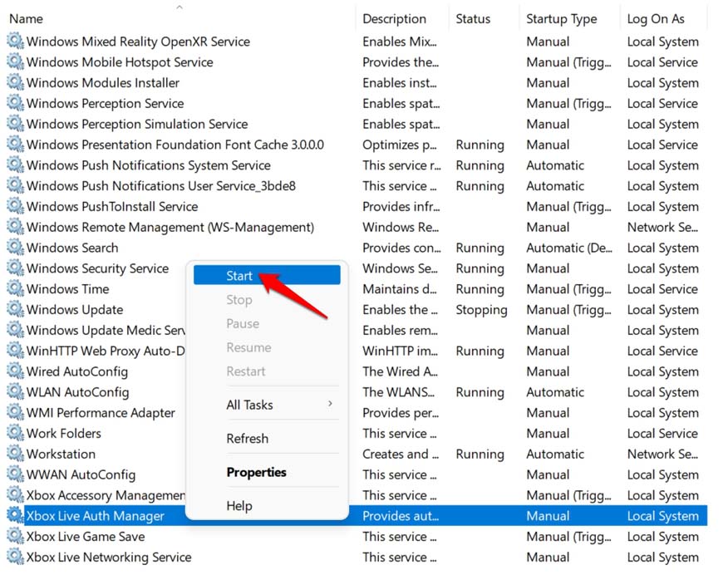
Task: Select the Workstation service name
Action: 61,454
